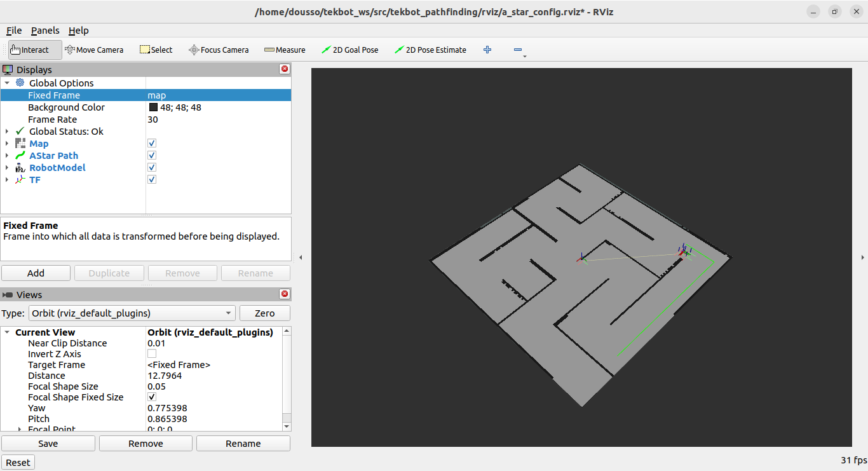The width and height of the screenshot is (868, 471).
Task: Choose the Focus Camera tool
Action: [219, 50]
